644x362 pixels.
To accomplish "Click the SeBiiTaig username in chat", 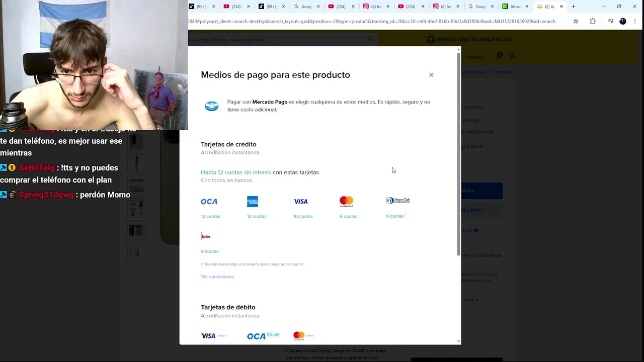I will [37, 168].
